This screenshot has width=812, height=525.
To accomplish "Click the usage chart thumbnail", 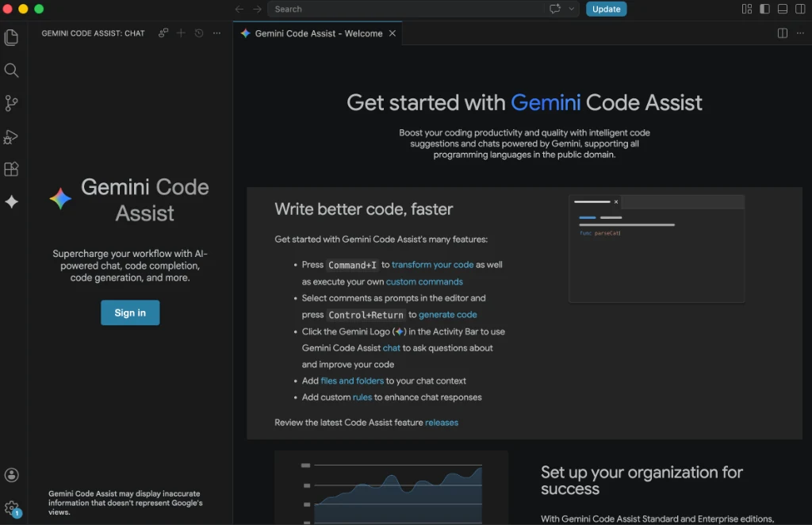I will point(392,488).
